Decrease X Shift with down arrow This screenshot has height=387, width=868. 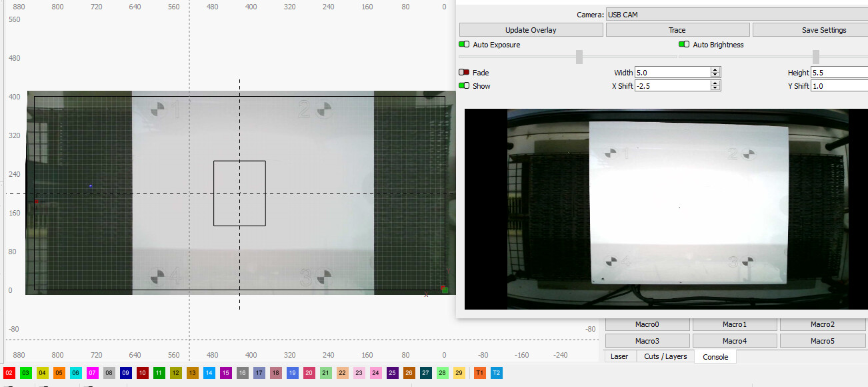click(x=715, y=88)
